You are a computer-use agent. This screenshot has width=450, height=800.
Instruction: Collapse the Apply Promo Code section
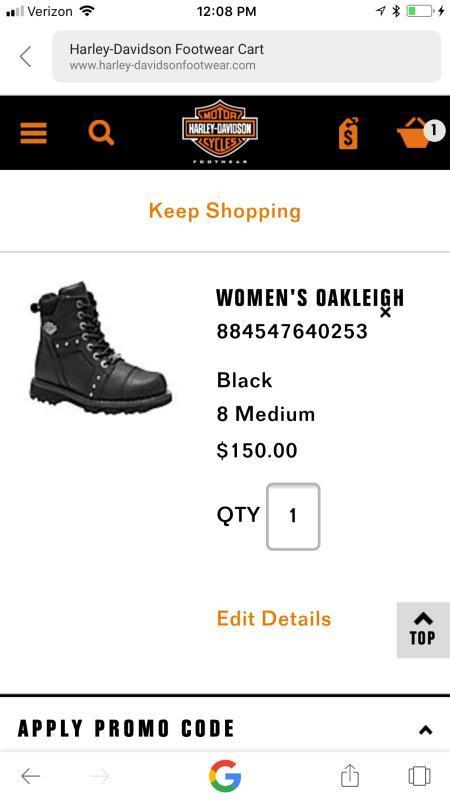coord(426,730)
